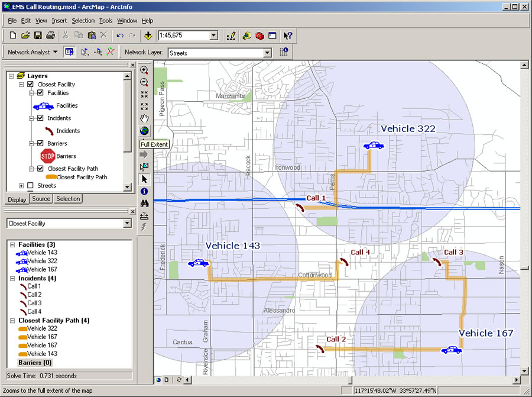Activate the Pan hand tool
The image size is (532, 397).
click(144, 119)
